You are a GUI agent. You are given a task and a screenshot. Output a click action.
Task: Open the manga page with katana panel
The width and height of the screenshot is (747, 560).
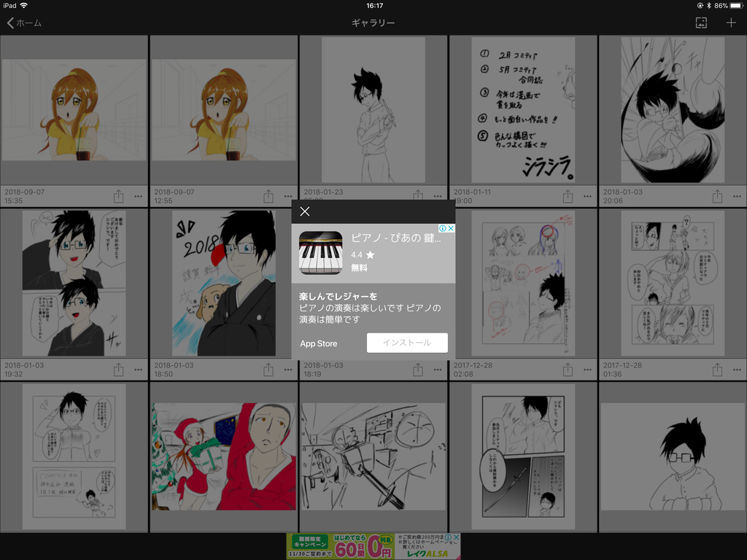pyautogui.click(x=523, y=456)
